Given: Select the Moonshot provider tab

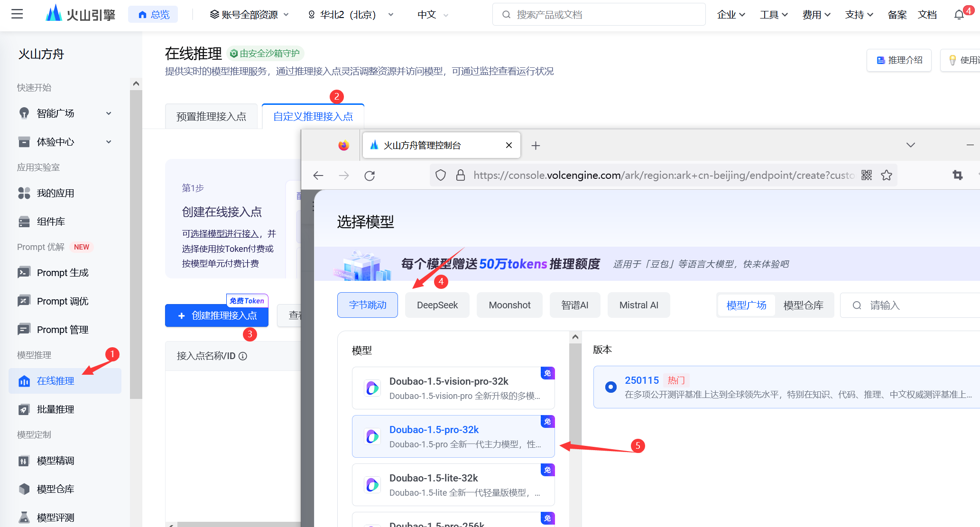Looking at the screenshot, I should coord(509,305).
